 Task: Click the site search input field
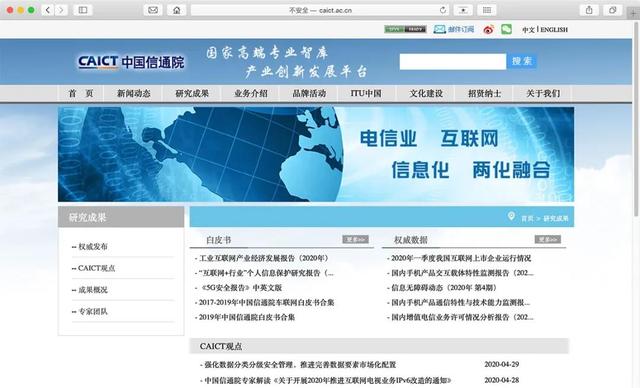(x=453, y=62)
